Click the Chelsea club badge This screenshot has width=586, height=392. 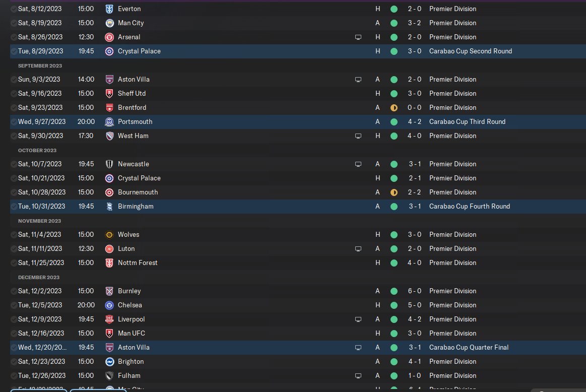tap(109, 305)
